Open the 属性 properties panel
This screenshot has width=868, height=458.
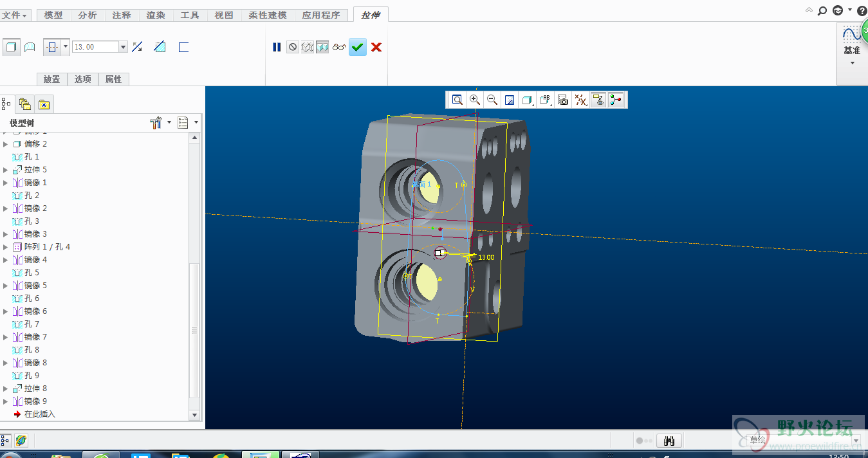[x=113, y=79]
